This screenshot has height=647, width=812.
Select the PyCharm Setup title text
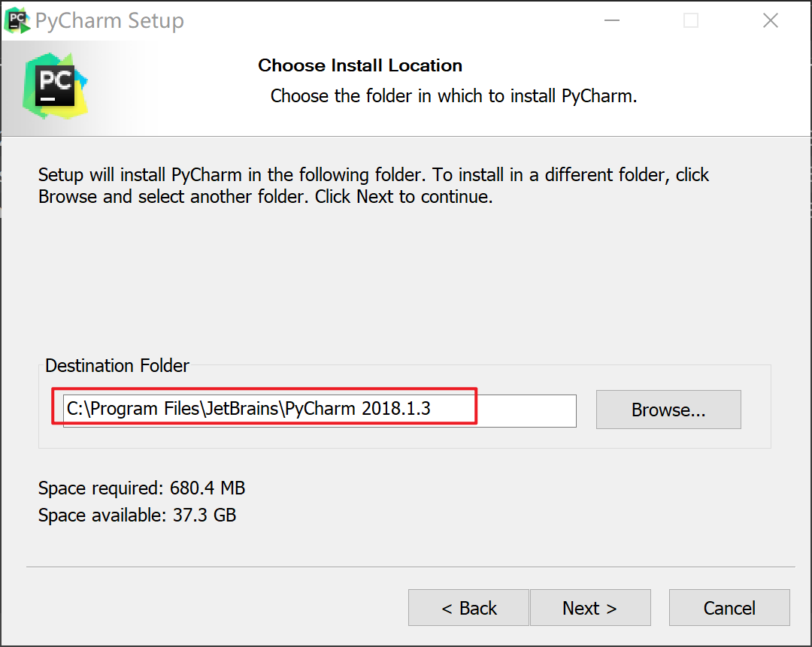click(x=109, y=21)
